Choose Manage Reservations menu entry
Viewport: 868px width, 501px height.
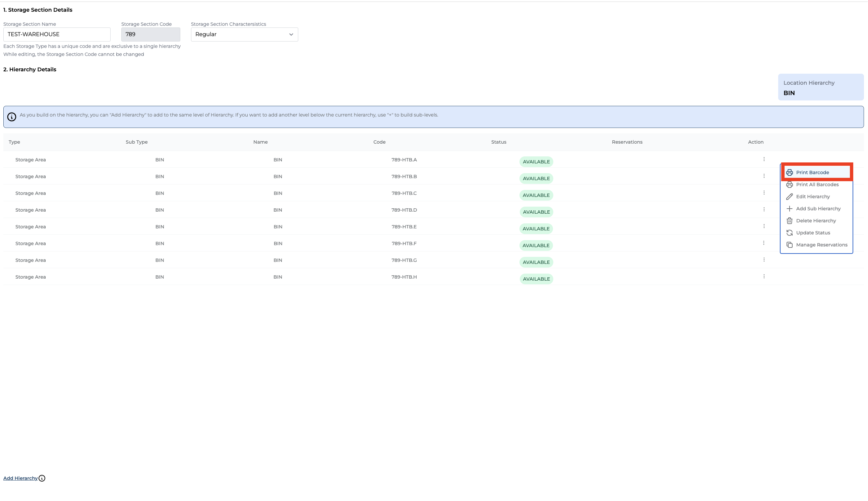[821, 245]
